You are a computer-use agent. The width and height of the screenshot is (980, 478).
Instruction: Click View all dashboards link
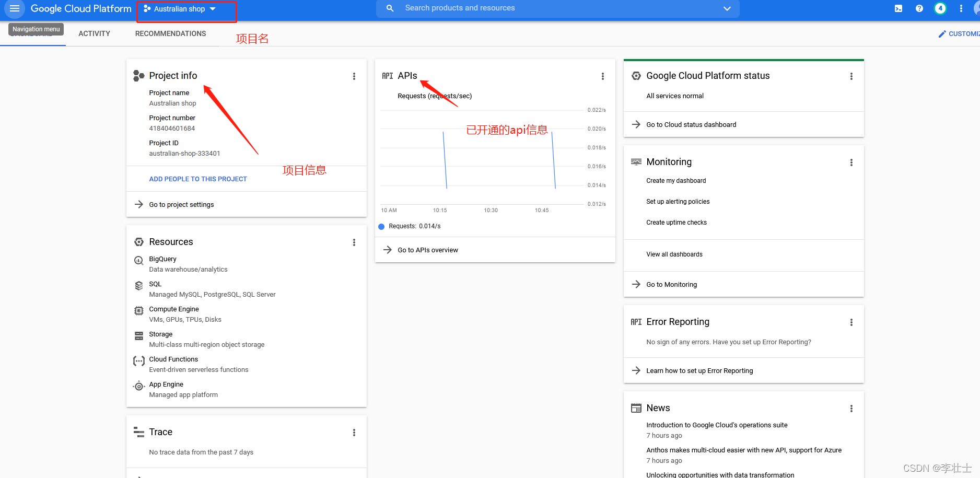pos(674,254)
